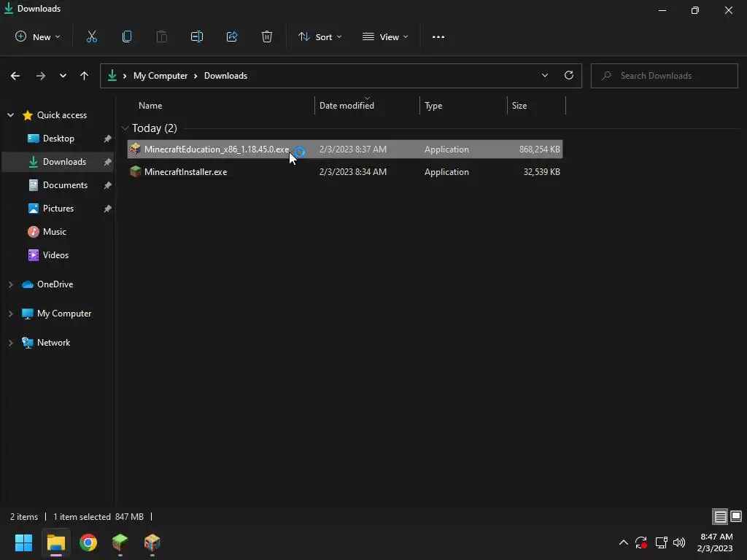
Task: Click the pin icon beside Pictures
Action: pos(107,209)
